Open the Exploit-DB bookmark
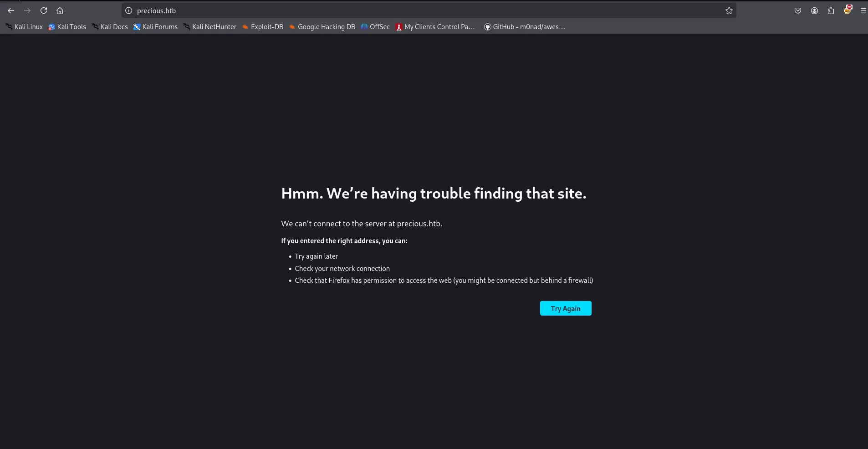The height and width of the screenshot is (449, 868). click(262, 27)
